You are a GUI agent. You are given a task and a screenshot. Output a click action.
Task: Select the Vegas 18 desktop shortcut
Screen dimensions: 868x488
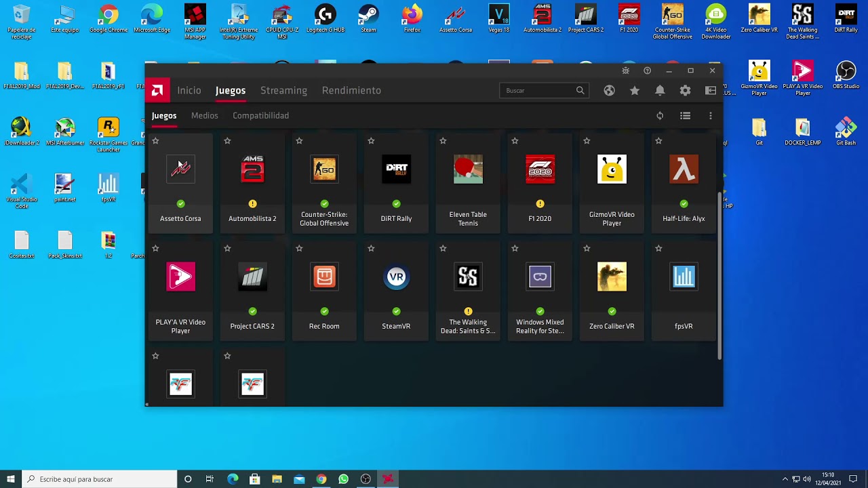(x=498, y=19)
